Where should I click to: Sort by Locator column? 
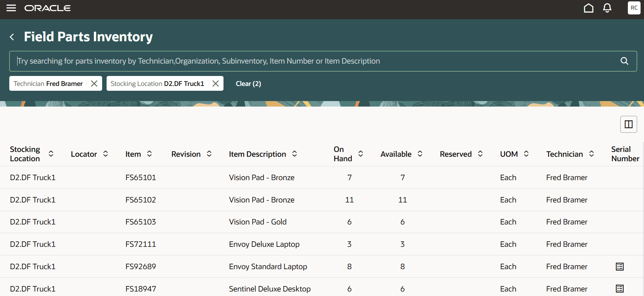pyautogui.click(x=106, y=154)
